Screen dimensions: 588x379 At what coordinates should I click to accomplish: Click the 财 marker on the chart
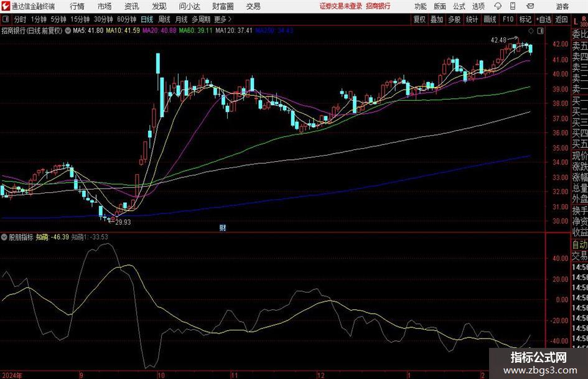tap(223, 227)
